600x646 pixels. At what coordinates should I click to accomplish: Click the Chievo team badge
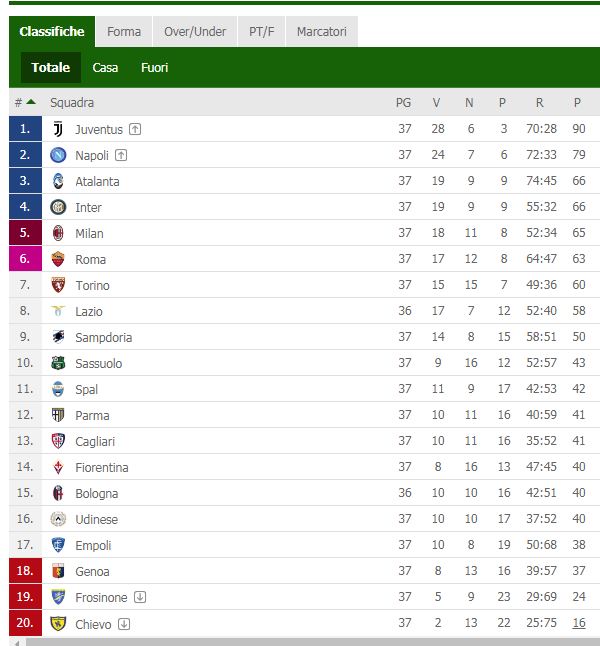(58, 623)
